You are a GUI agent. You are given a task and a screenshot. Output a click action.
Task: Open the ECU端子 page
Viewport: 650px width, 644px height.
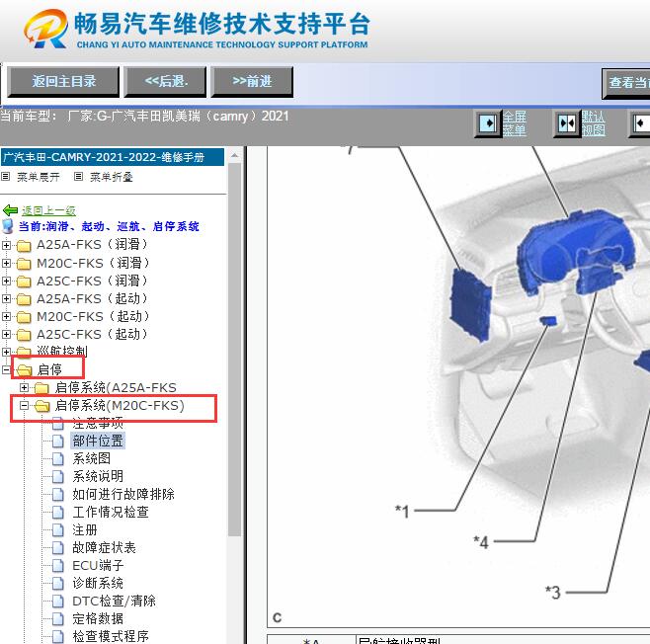coord(98,565)
